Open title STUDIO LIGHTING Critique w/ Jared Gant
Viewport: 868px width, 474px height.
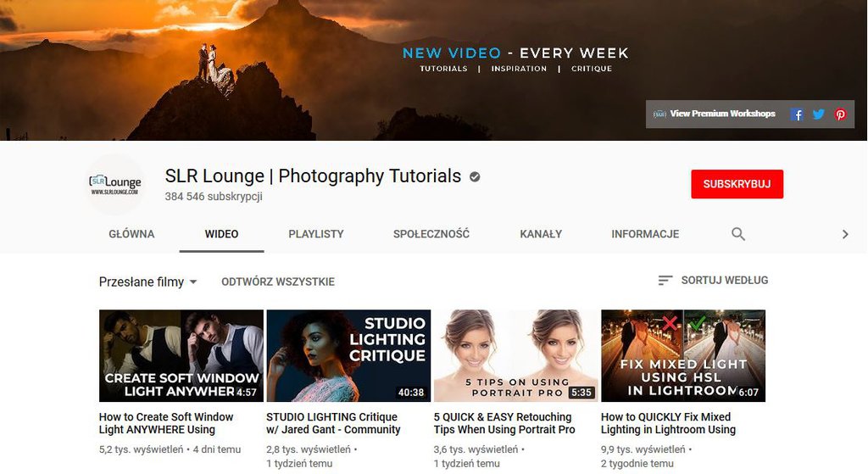[333, 423]
